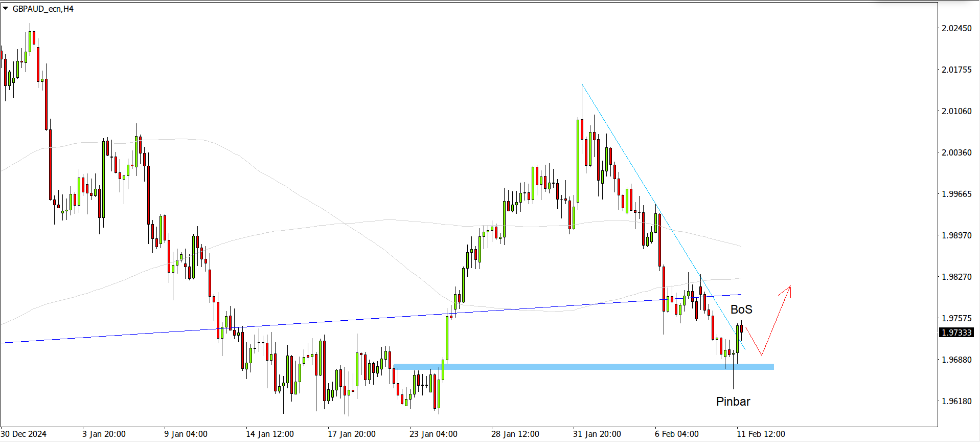Click the 2.01755 price scale value
The height and width of the screenshot is (442, 980).
click(956, 70)
